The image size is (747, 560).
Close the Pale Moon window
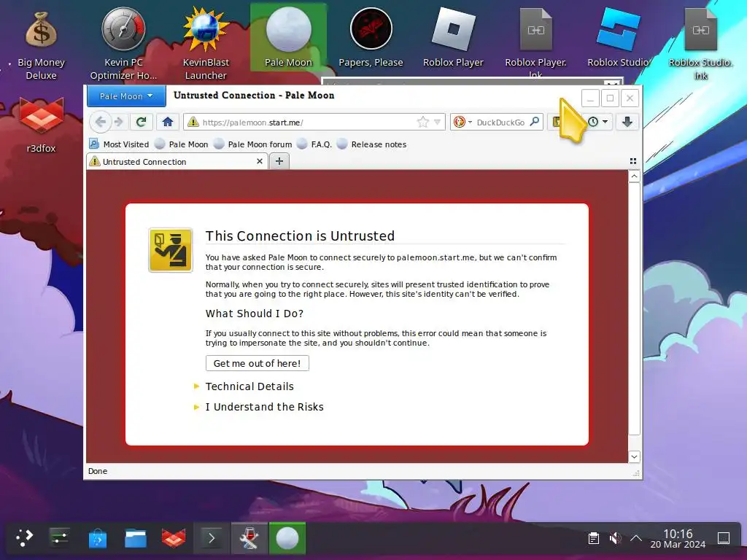pyautogui.click(x=630, y=98)
